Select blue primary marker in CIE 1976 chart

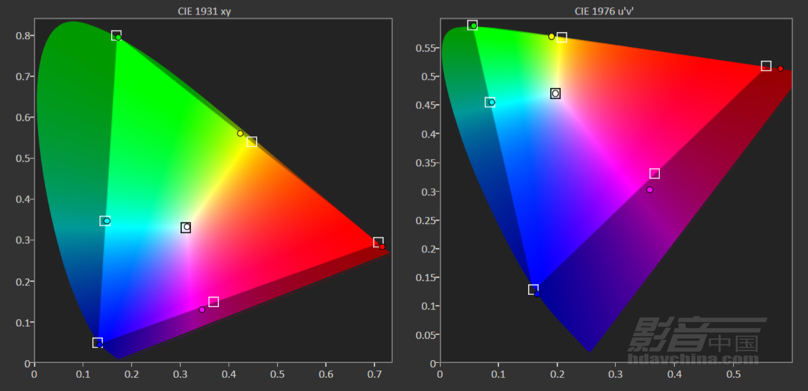[534, 291]
